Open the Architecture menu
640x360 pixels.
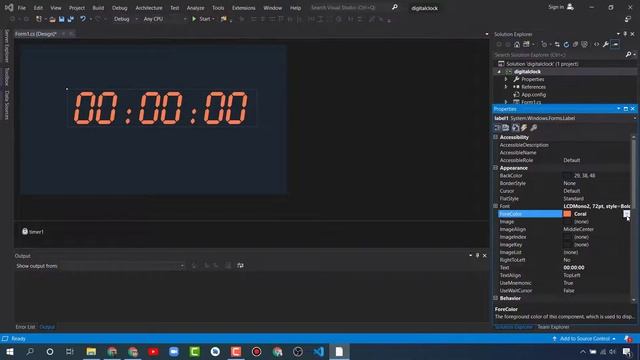[x=149, y=8]
